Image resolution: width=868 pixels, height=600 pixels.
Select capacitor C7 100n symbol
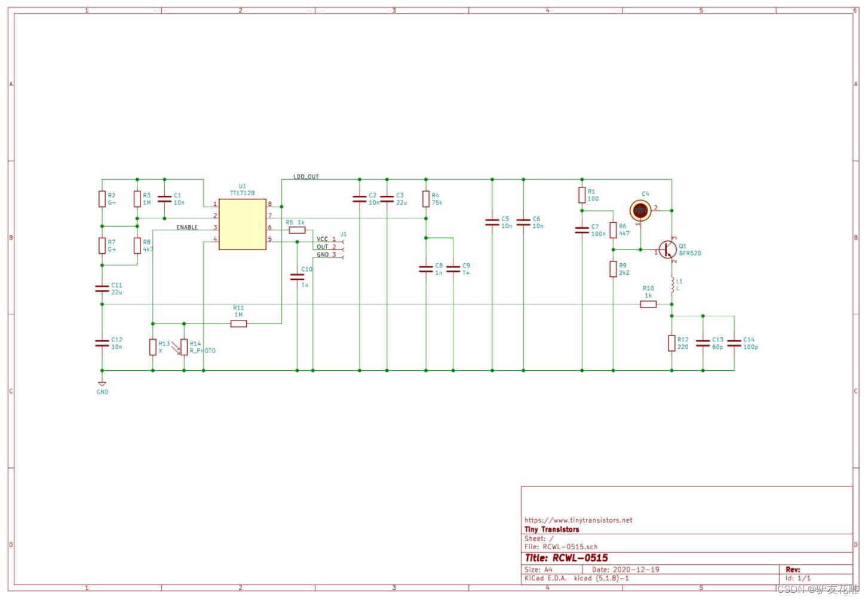582,230
